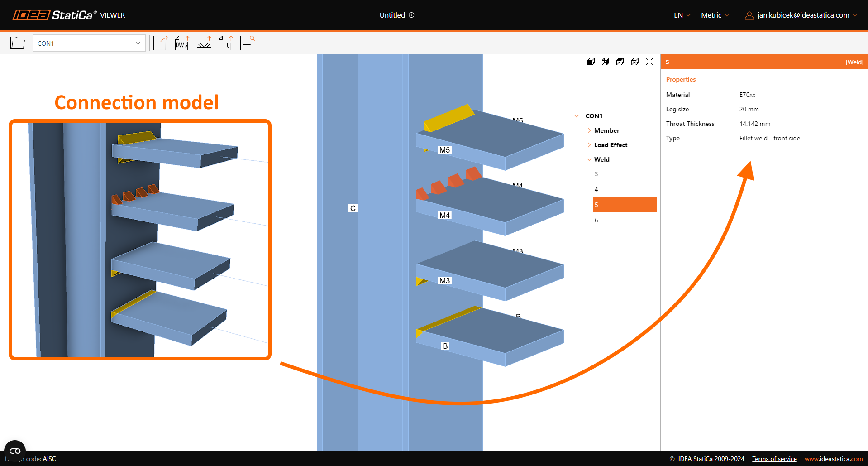The height and width of the screenshot is (466, 868).
Task: Select weld 6 in the tree
Action: (596, 220)
